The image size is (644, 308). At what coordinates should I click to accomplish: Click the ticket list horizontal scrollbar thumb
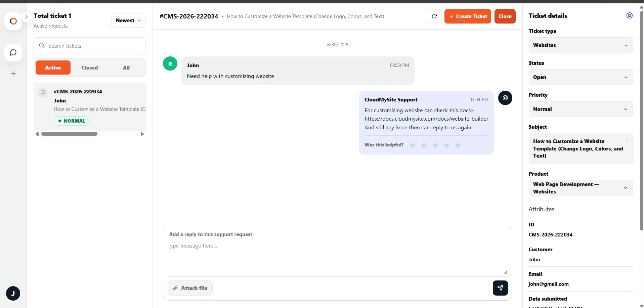(x=69, y=134)
